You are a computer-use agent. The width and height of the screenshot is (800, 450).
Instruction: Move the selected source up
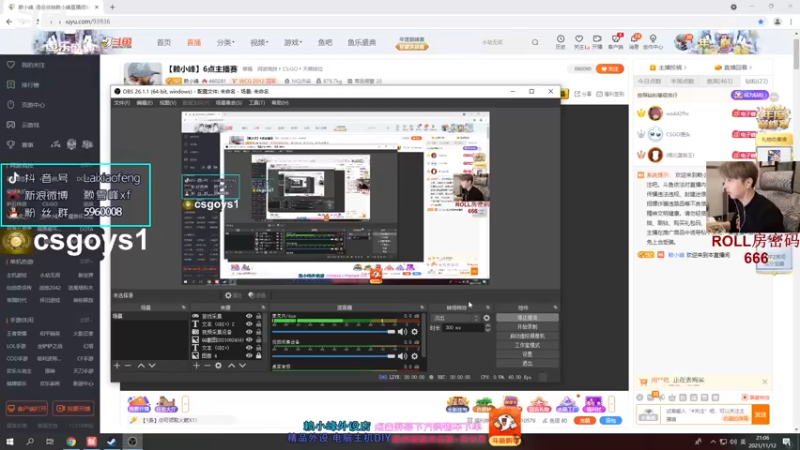pyautogui.click(x=231, y=365)
